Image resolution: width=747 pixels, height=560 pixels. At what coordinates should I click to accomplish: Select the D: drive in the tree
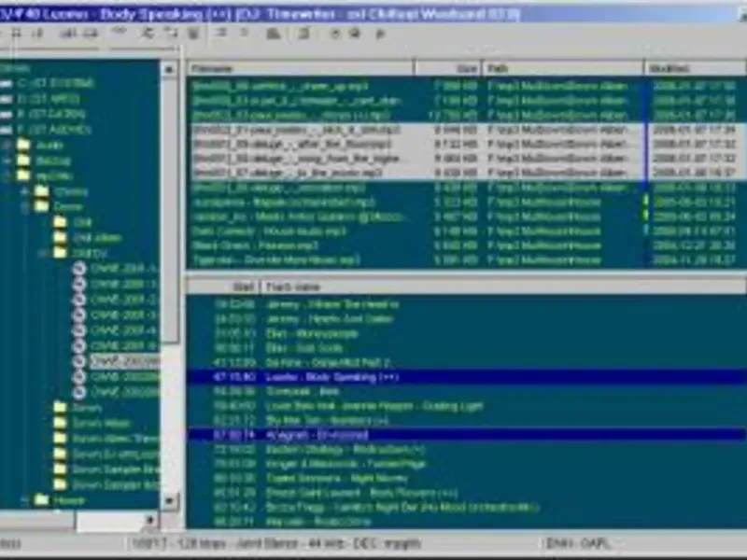(49, 99)
